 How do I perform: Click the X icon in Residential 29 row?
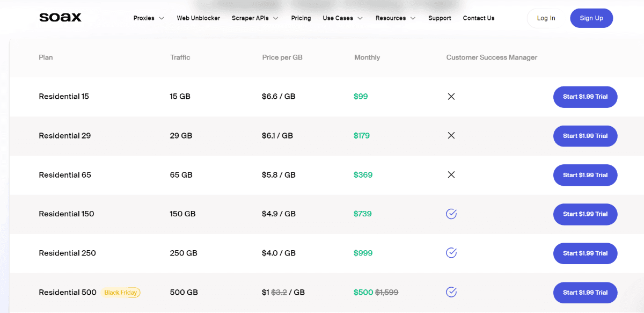pyautogui.click(x=451, y=136)
